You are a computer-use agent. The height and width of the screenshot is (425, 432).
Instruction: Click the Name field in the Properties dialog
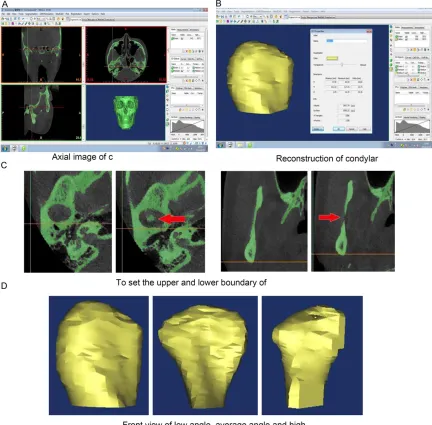347,41
